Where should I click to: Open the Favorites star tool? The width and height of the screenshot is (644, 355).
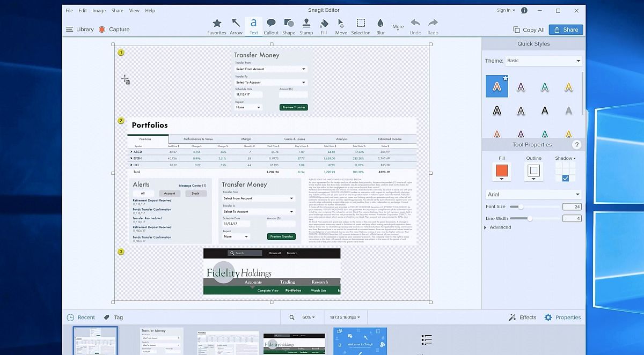click(216, 26)
